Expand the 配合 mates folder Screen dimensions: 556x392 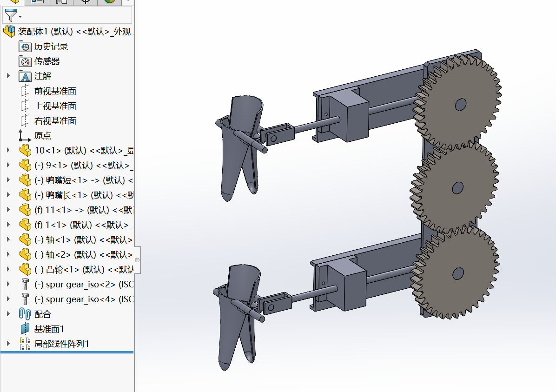click(8, 314)
